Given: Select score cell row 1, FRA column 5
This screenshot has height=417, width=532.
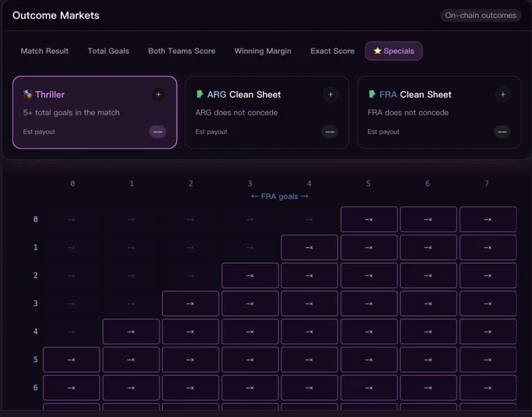Looking at the screenshot, I should click(368, 248).
